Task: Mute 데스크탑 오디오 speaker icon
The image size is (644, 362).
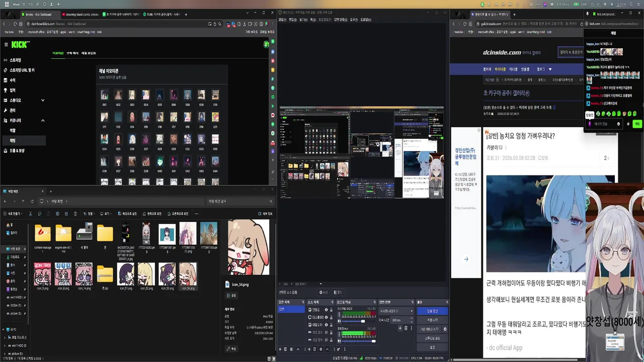Action: tap(339, 321)
